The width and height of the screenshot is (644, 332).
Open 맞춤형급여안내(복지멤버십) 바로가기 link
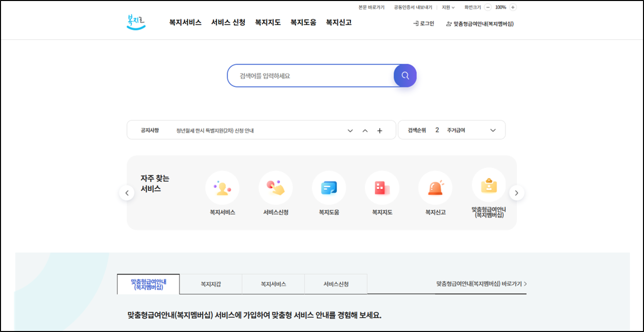click(481, 284)
